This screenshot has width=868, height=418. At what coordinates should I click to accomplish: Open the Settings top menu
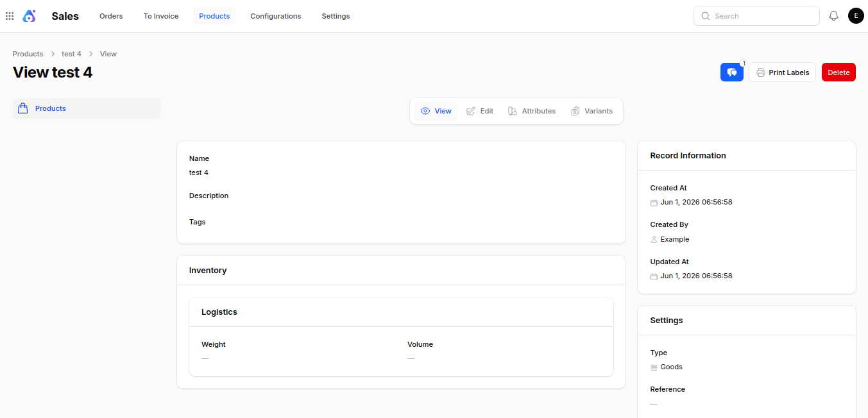tap(336, 16)
